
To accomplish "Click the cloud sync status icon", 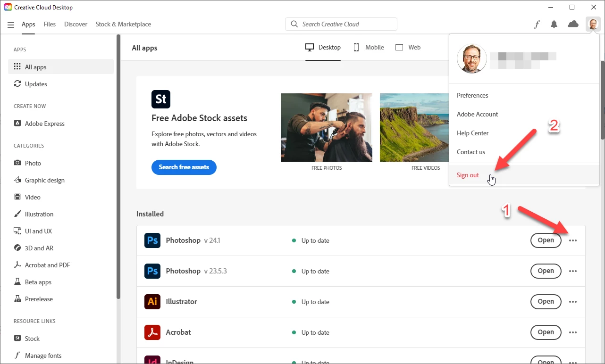I will (x=573, y=24).
